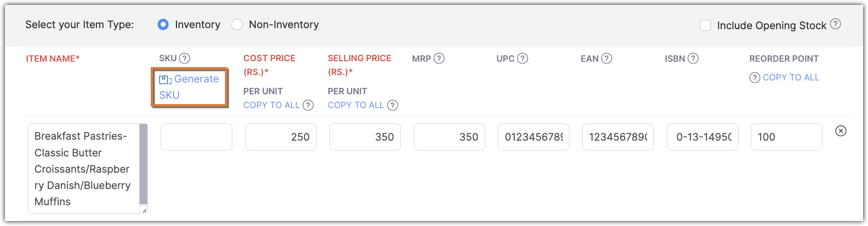Click the help icon next to SKU
Screen dimensions: 868x226
pos(184,58)
